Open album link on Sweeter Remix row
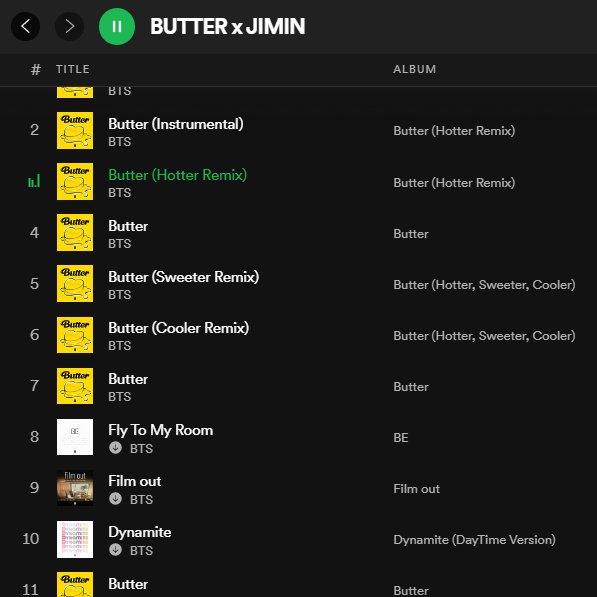This screenshot has height=597, width=597. pos(484,285)
